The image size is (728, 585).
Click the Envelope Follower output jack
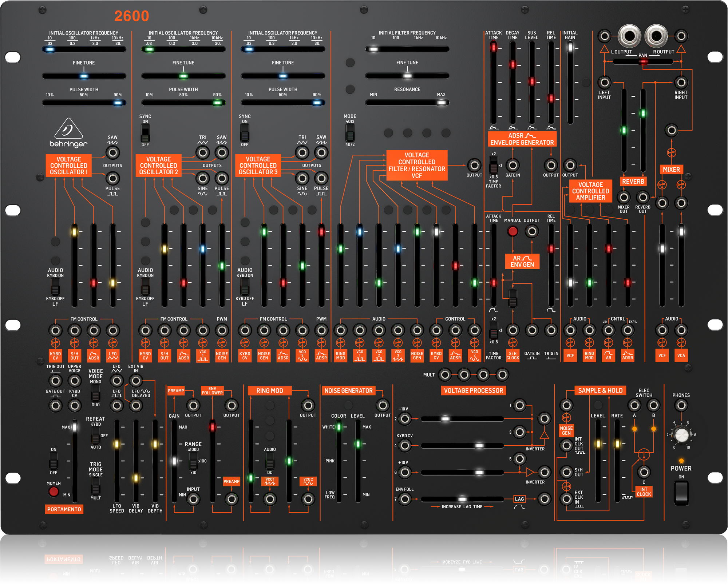point(231,405)
